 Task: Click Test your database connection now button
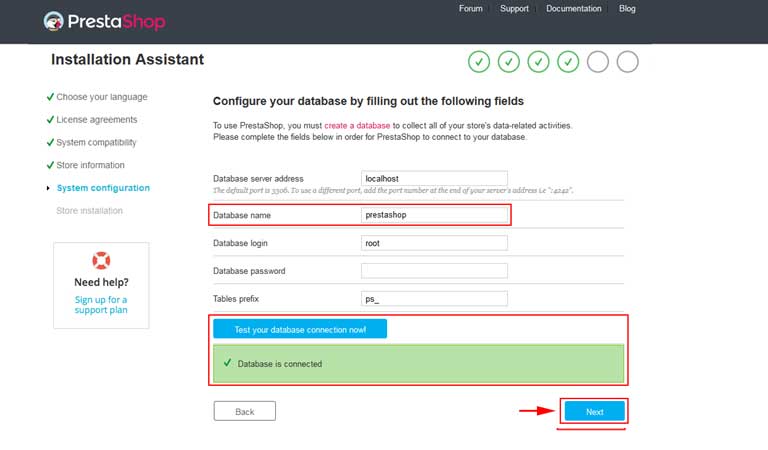pyautogui.click(x=300, y=329)
